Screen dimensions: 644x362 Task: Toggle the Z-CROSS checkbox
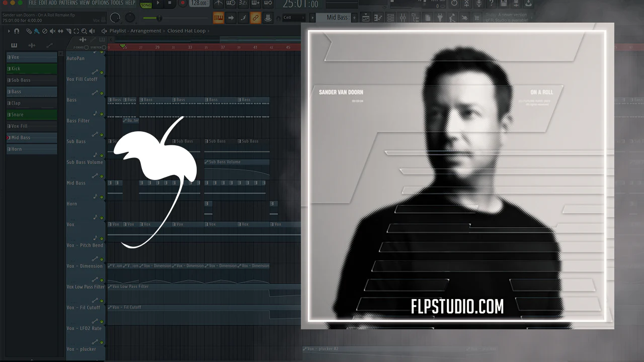[x=86, y=48]
